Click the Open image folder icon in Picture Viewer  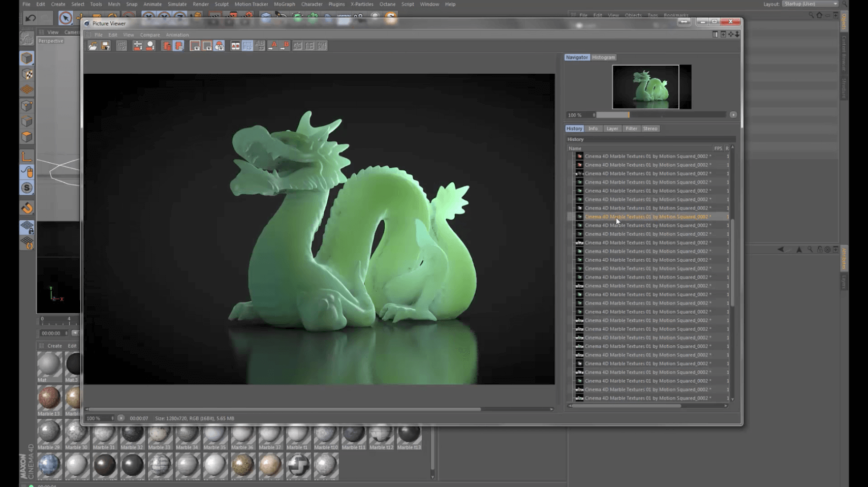click(x=93, y=46)
